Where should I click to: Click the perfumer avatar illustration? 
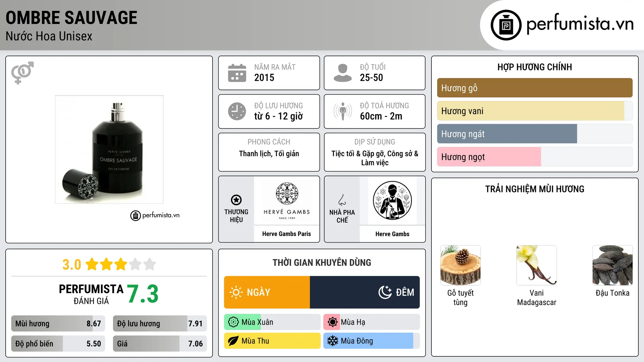click(392, 200)
